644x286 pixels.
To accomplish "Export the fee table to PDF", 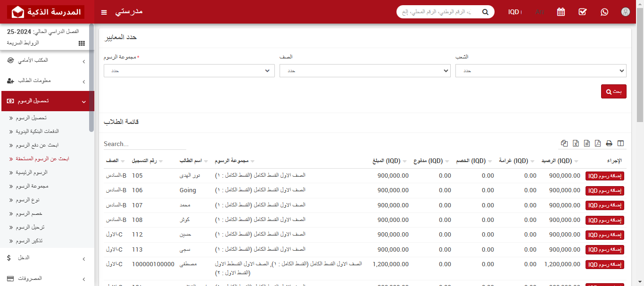I will [x=597, y=143].
